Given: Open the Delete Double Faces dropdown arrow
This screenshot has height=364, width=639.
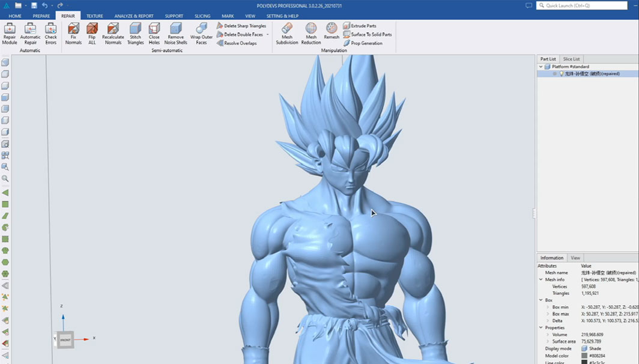Looking at the screenshot, I should click(x=268, y=35).
